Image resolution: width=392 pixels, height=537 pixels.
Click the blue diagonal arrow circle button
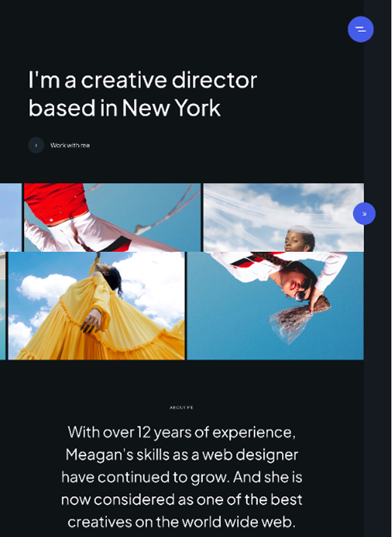364,213
